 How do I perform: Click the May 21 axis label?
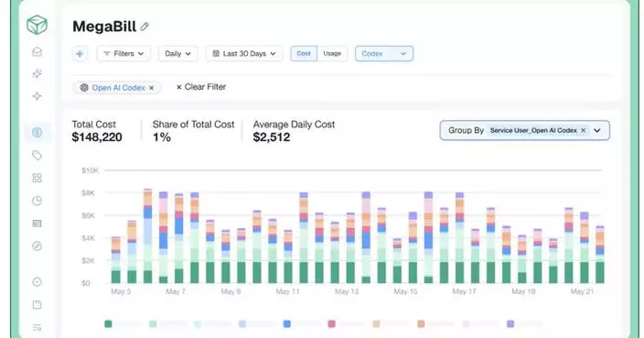click(582, 291)
